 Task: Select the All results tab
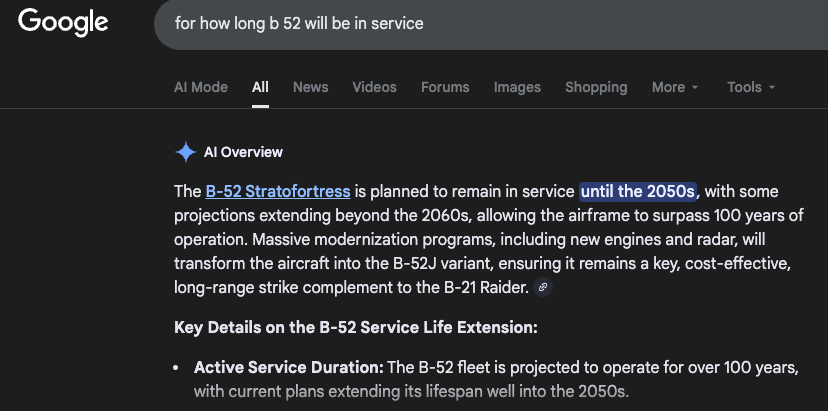coord(260,87)
